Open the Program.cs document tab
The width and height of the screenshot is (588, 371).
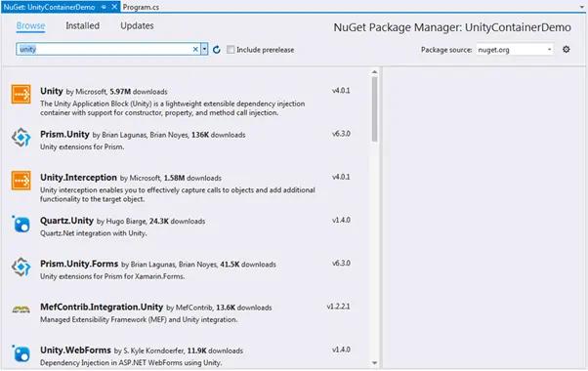coord(141,7)
